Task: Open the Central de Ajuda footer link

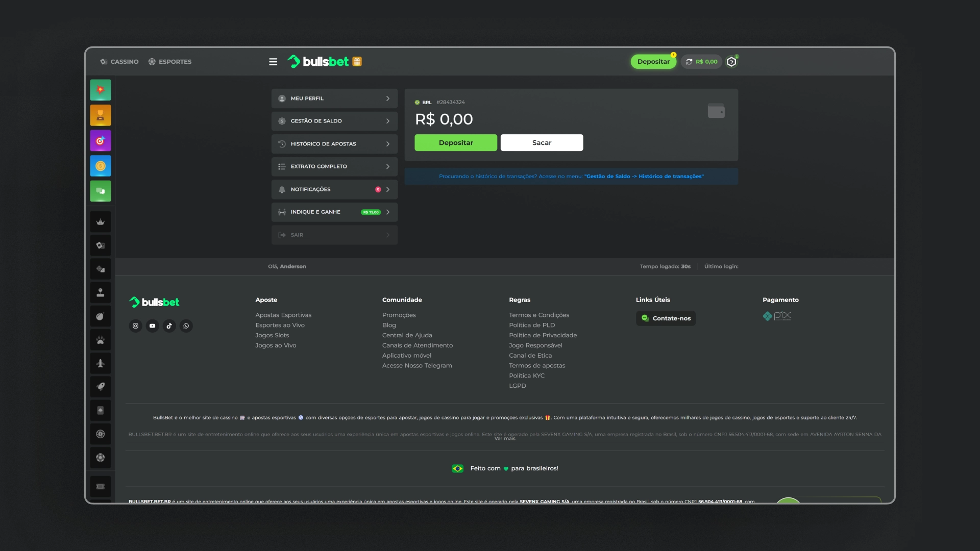Action: [x=407, y=335]
